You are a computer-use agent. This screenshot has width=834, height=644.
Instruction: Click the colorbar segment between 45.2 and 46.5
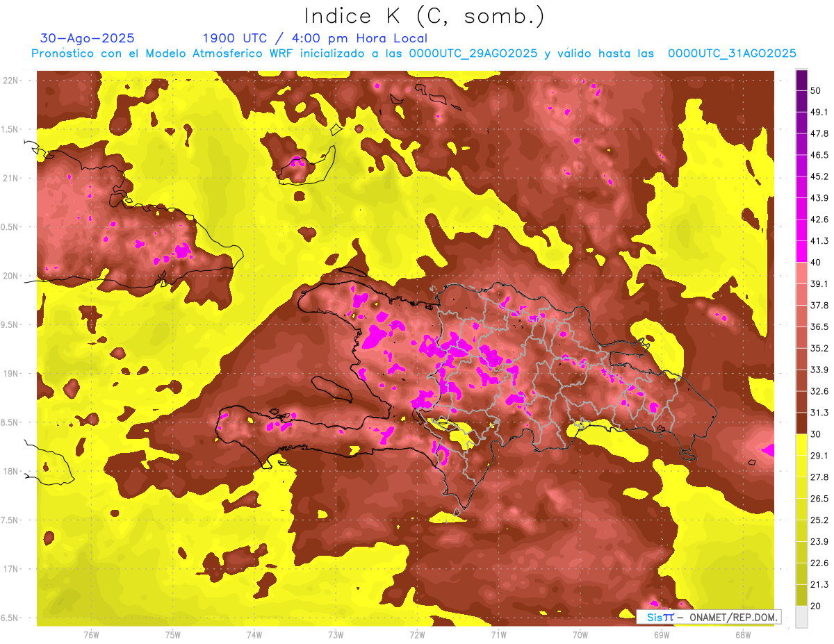click(801, 165)
